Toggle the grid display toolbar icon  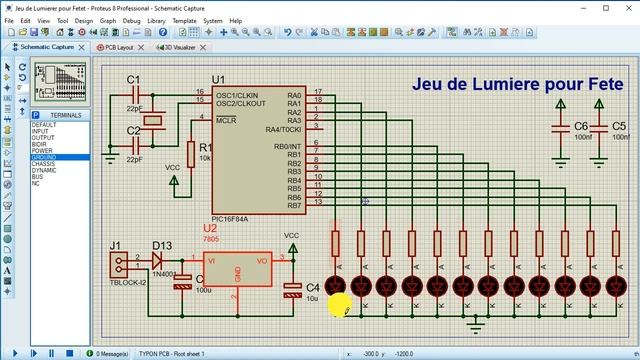[x=194, y=32]
